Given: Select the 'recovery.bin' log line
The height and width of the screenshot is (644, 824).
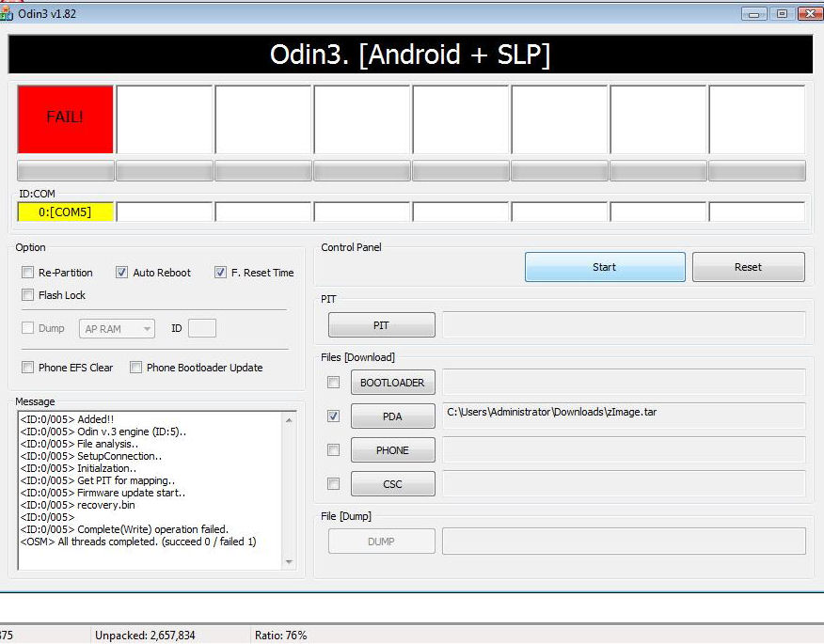Looking at the screenshot, I should (78, 505).
